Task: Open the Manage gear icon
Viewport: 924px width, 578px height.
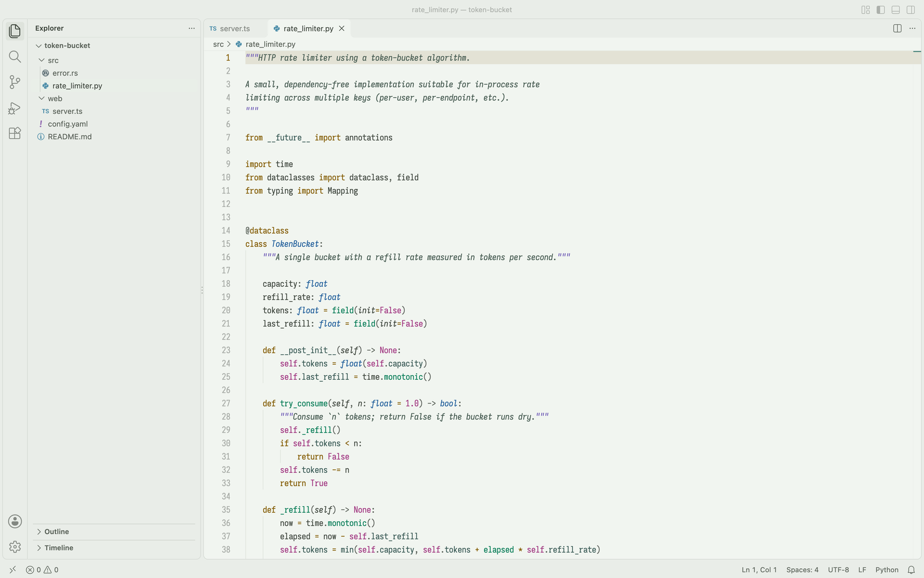Action: coord(15,547)
